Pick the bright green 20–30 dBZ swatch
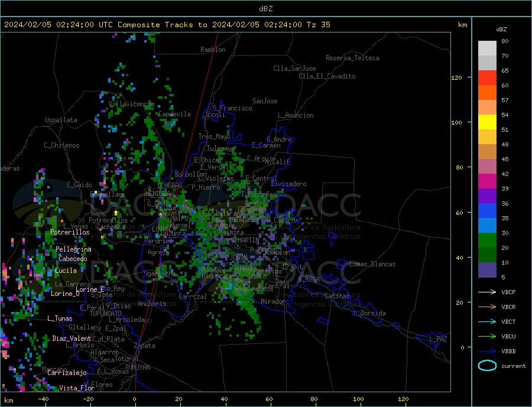This screenshot has height=407, width=532. point(487,240)
